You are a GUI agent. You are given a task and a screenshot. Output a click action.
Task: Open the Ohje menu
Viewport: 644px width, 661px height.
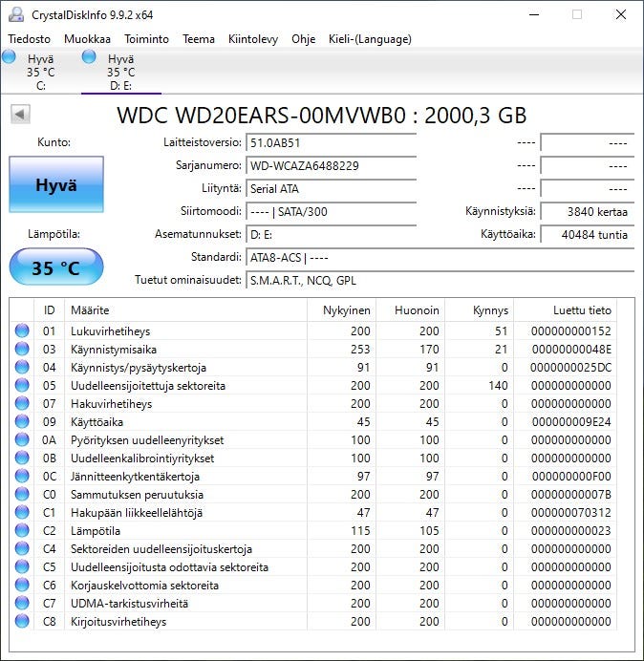tap(303, 39)
